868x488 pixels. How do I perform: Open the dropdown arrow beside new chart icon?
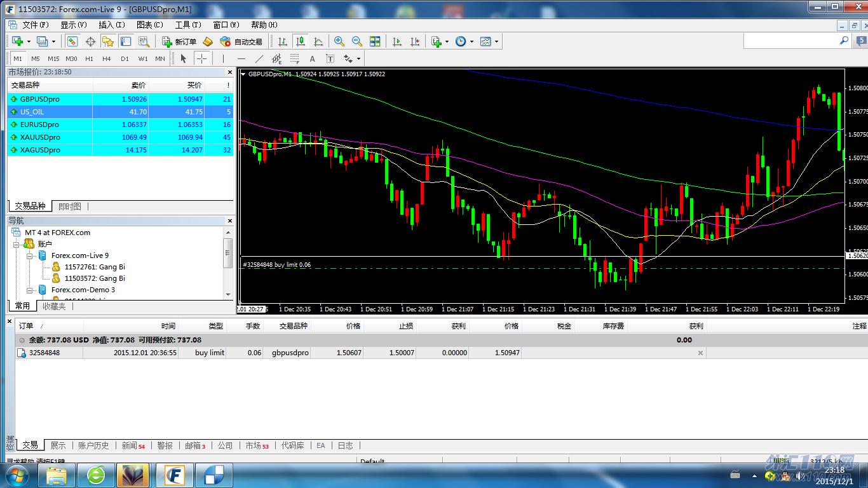[28, 41]
